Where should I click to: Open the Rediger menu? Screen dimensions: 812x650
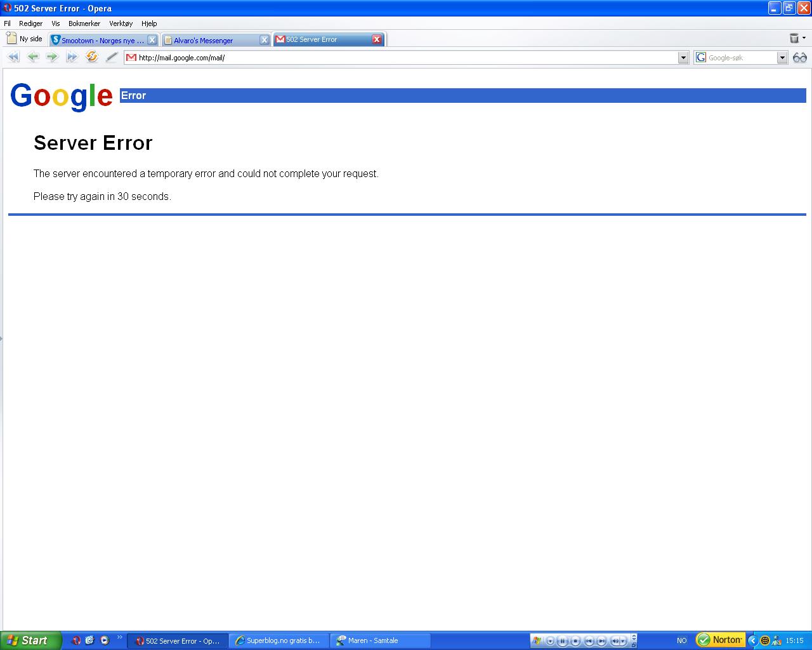(x=30, y=23)
